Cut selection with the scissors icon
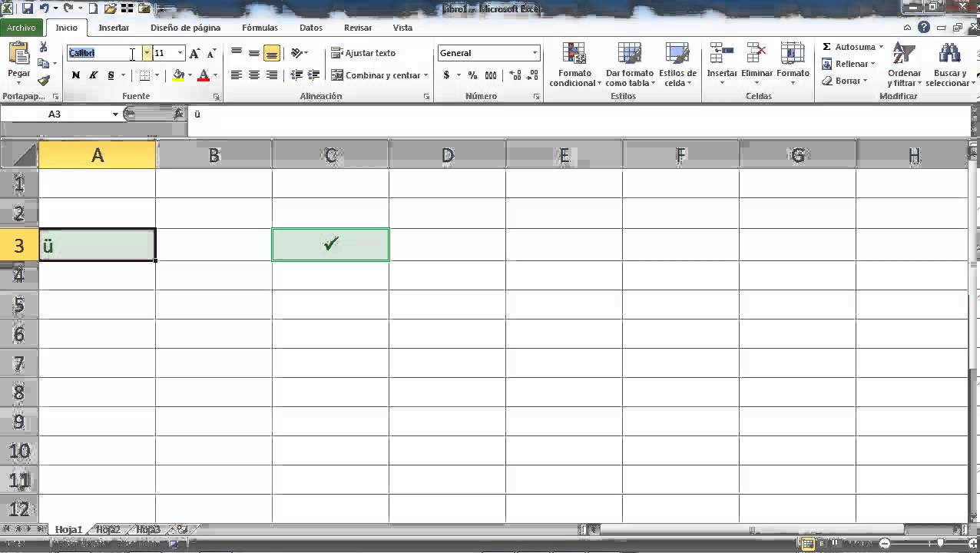Image resolution: width=980 pixels, height=553 pixels. click(x=44, y=48)
